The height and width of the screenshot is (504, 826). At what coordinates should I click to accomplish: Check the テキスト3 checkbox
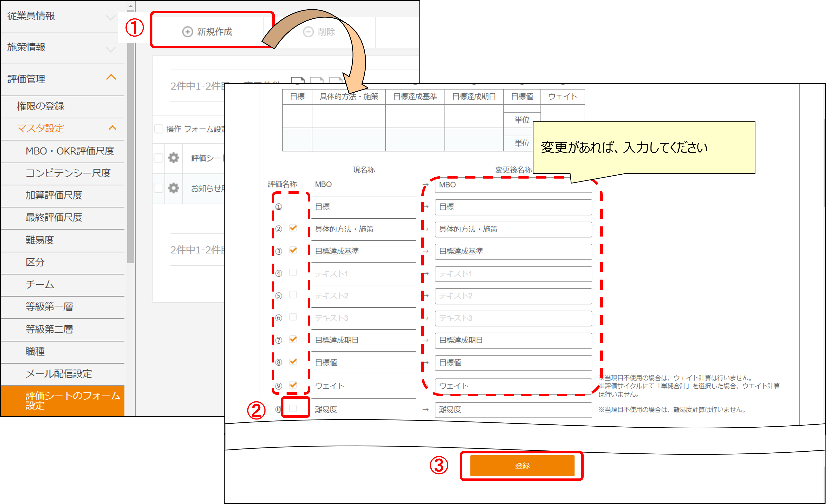293,317
